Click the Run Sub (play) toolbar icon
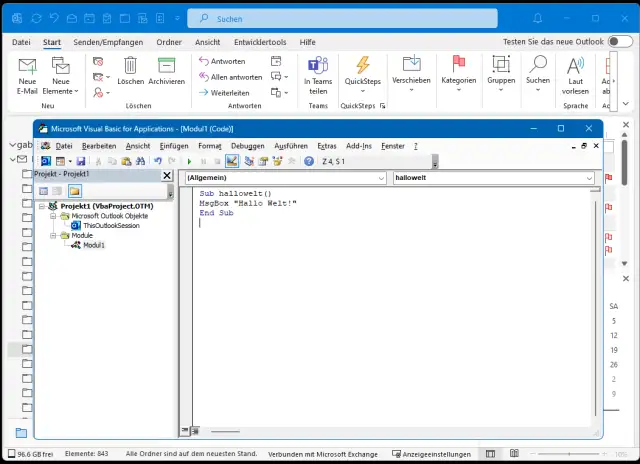This screenshot has width=640, height=464. tap(190, 161)
